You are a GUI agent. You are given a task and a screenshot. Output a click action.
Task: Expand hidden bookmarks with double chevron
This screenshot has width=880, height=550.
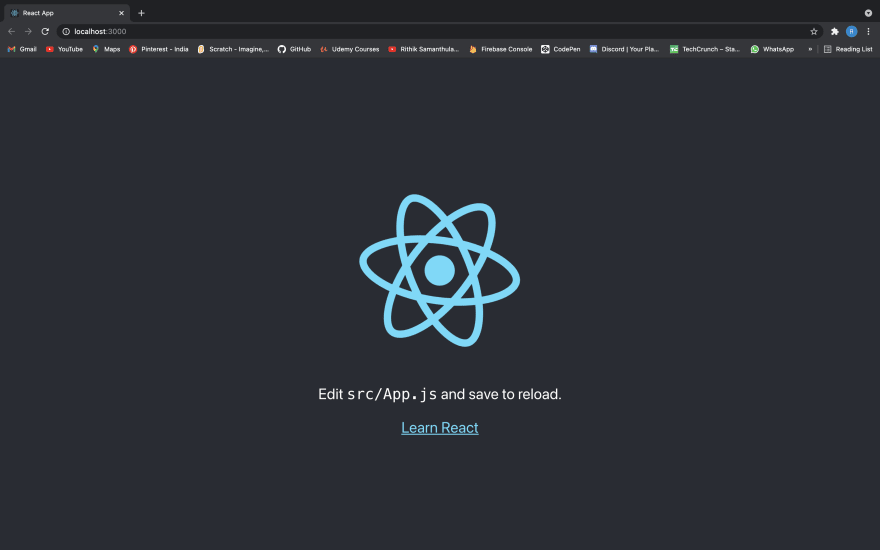click(x=810, y=49)
